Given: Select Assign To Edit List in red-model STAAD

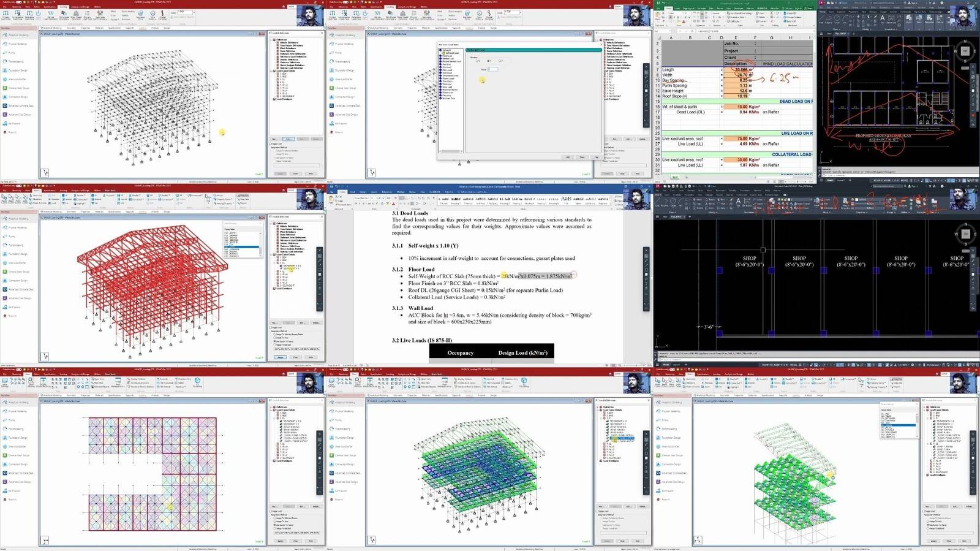Looking at the screenshot, I should tap(274, 344).
